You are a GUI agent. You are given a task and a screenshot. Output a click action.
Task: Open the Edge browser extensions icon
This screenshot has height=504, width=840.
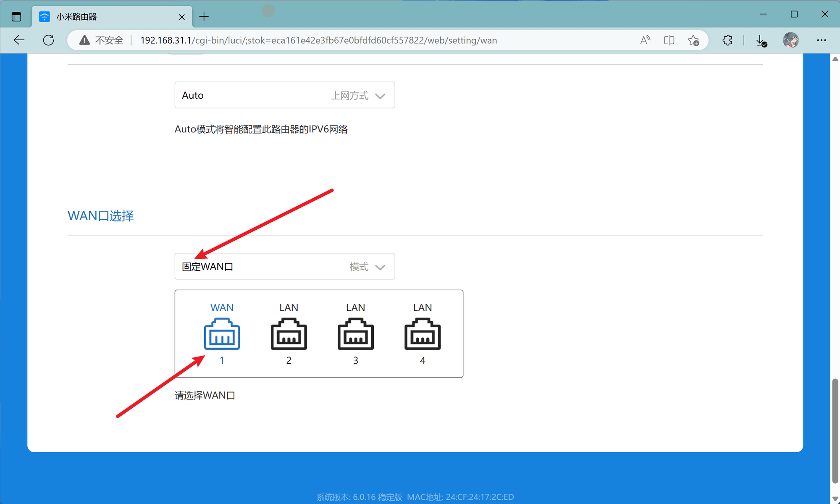click(x=727, y=40)
